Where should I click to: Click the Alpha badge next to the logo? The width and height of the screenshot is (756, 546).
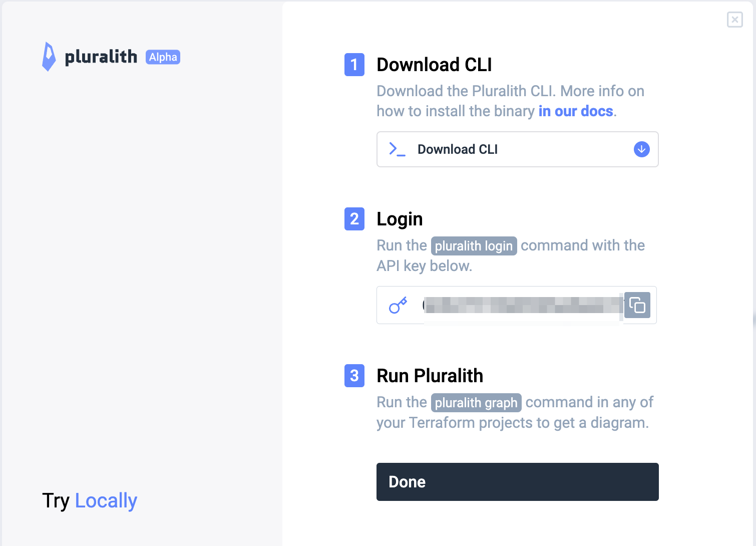[162, 57]
